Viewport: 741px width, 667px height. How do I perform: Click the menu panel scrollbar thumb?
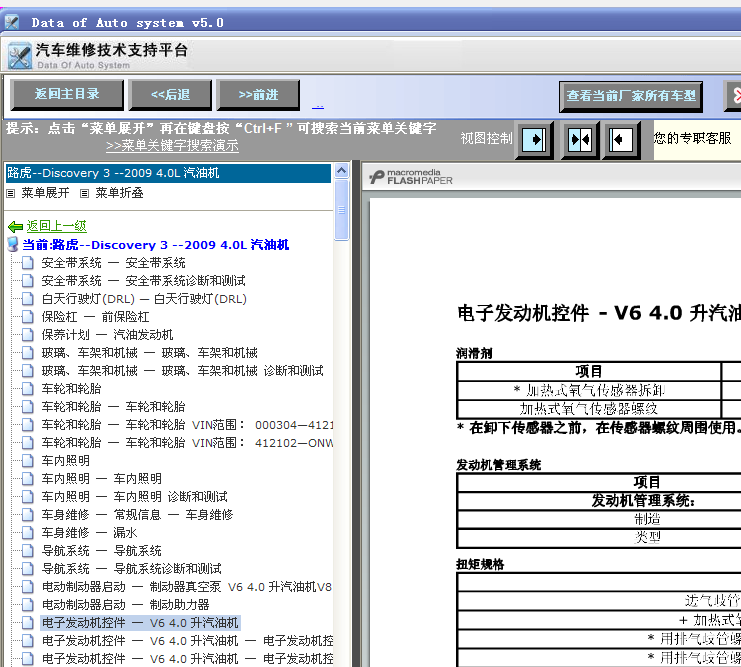click(342, 210)
